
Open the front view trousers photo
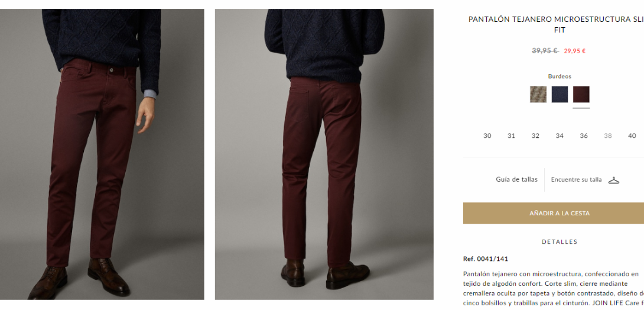point(102,154)
